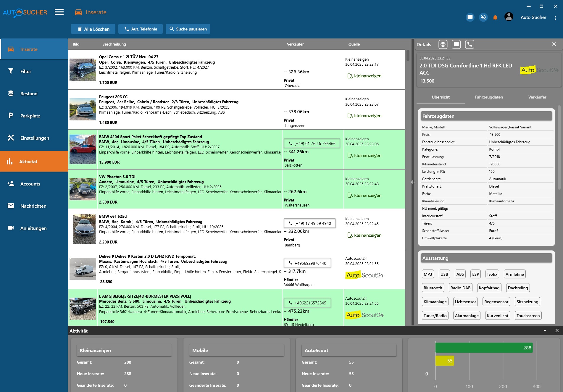Screen dimensions: 563x392
Task: Click the user avatar icon
Action: tap(509, 17)
